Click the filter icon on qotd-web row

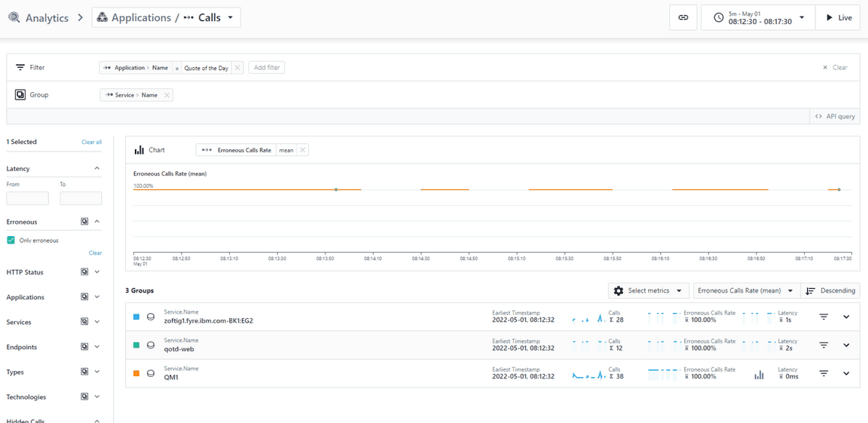(824, 345)
